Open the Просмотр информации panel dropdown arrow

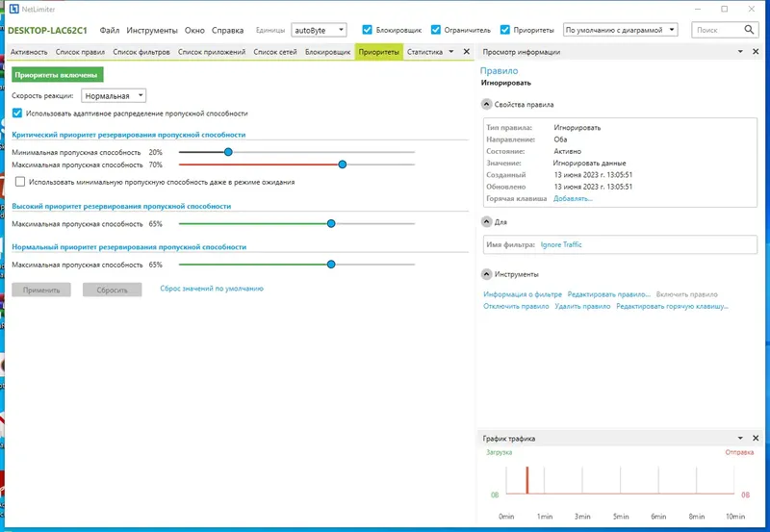(x=740, y=52)
